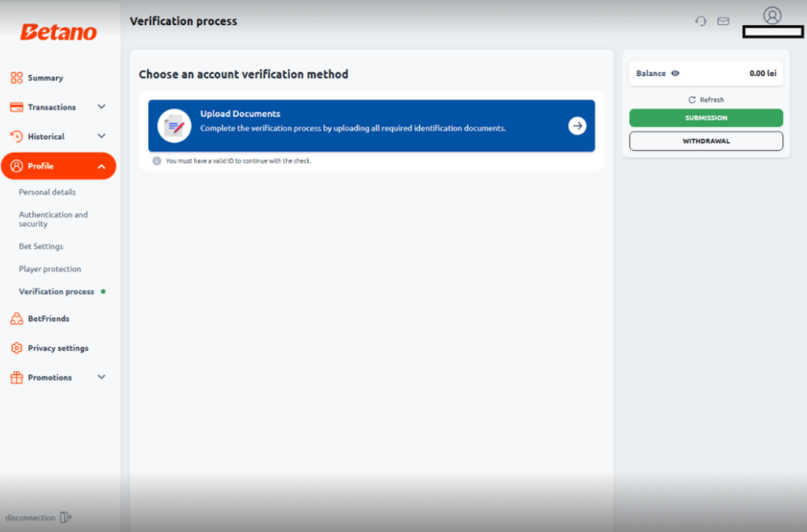Click the WITHDRAWAL button
807x532 pixels.
(x=706, y=141)
